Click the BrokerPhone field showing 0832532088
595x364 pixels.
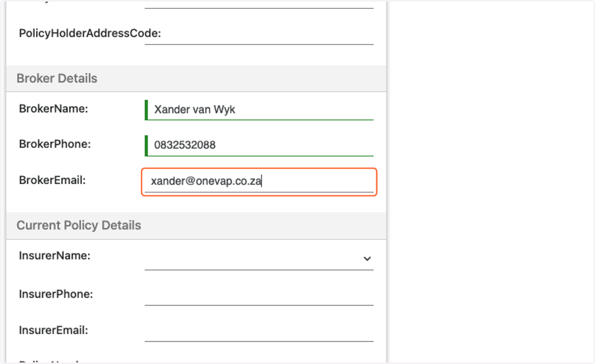pyautogui.click(x=259, y=146)
